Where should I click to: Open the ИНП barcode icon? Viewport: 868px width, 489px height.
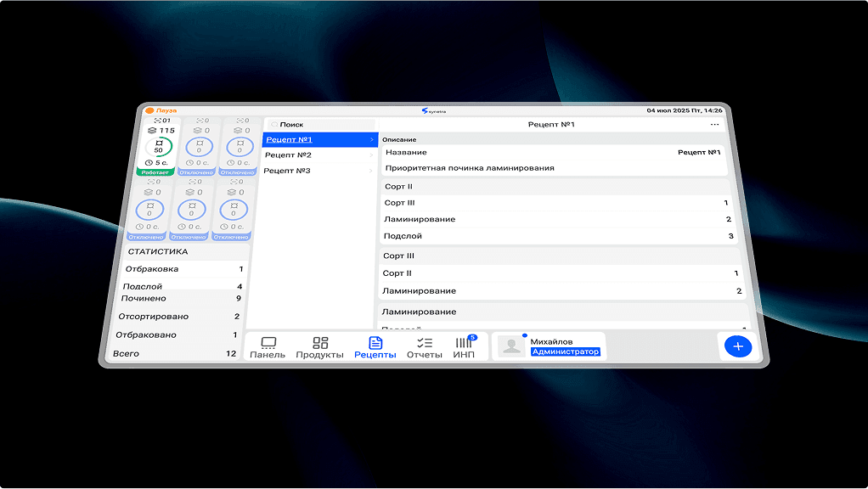click(464, 343)
